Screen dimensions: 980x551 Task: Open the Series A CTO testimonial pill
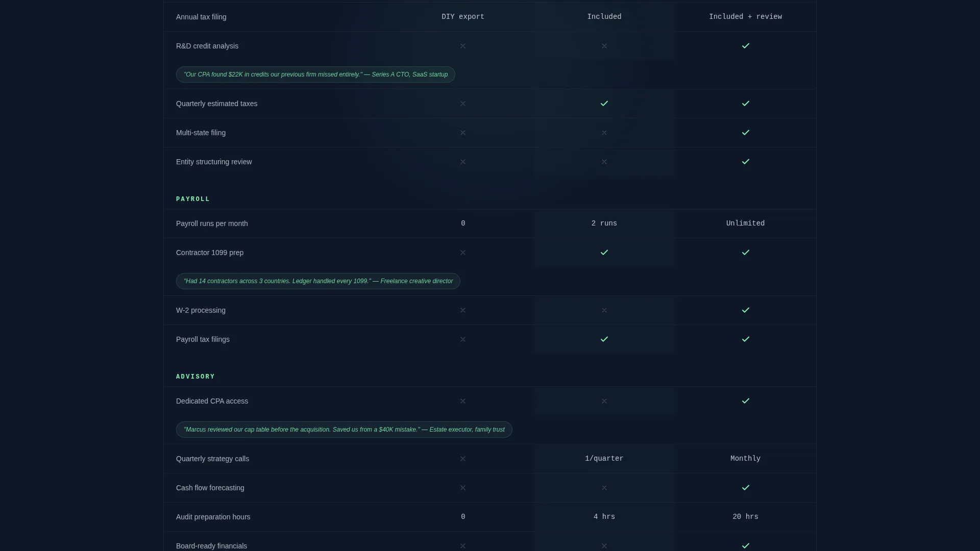click(x=315, y=74)
